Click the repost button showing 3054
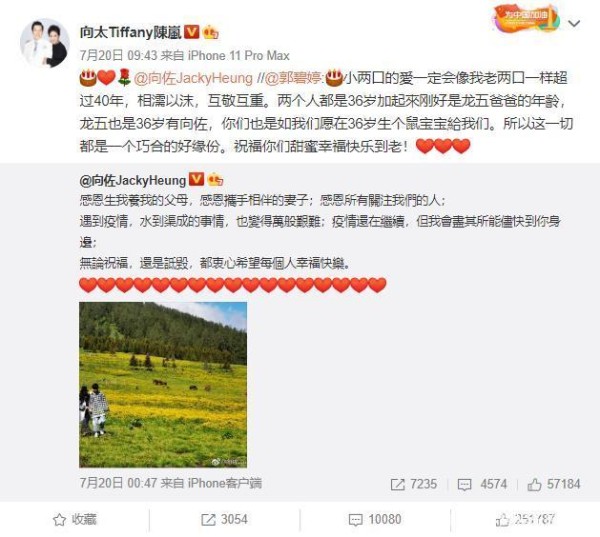600x537 pixels. (224, 519)
